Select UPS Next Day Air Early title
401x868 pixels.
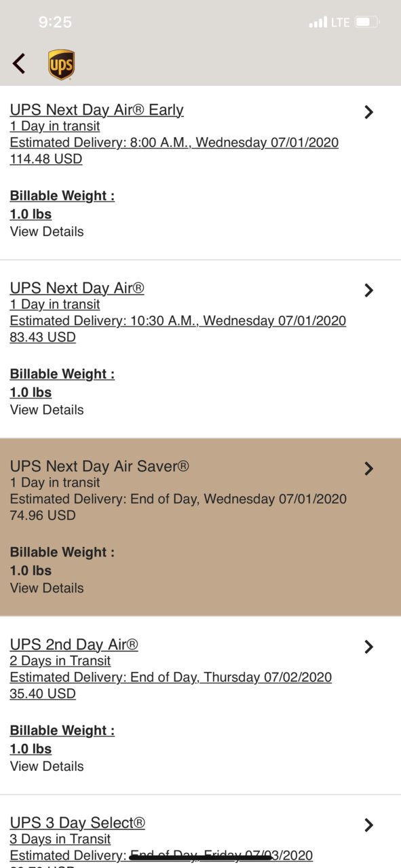pyautogui.click(x=96, y=110)
